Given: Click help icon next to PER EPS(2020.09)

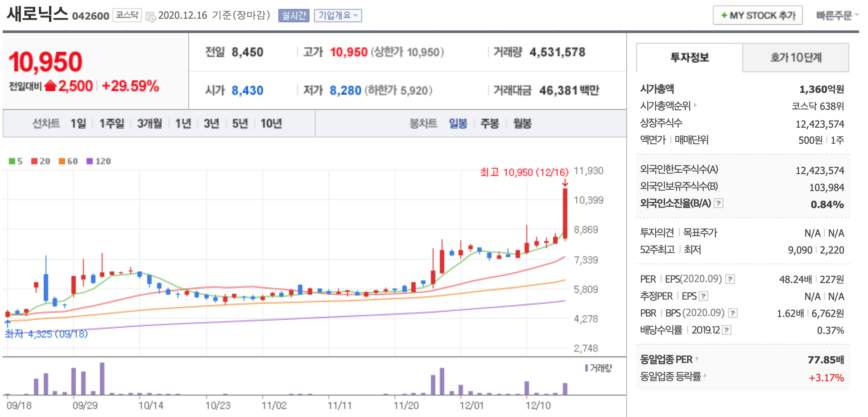Looking at the screenshot, I should (x=730, y=279).
